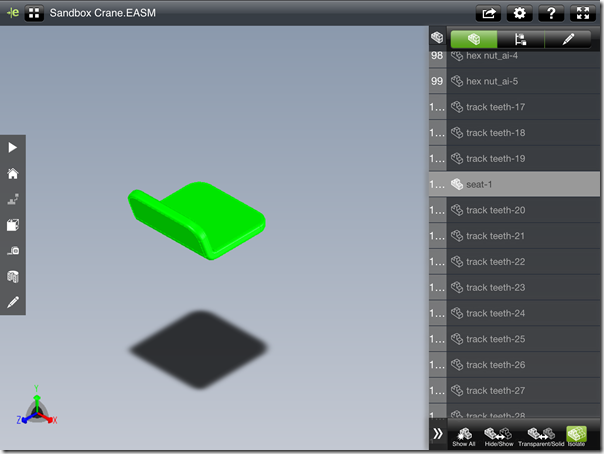Click row number 98
The image size is (604, 454).
tap(437, 56)
